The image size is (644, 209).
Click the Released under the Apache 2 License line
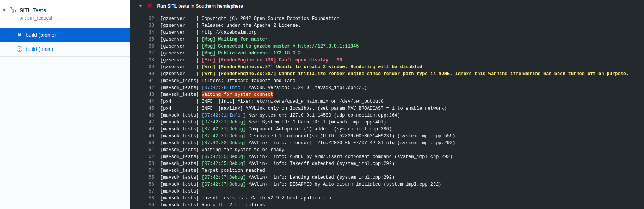(x=251, y=25)
